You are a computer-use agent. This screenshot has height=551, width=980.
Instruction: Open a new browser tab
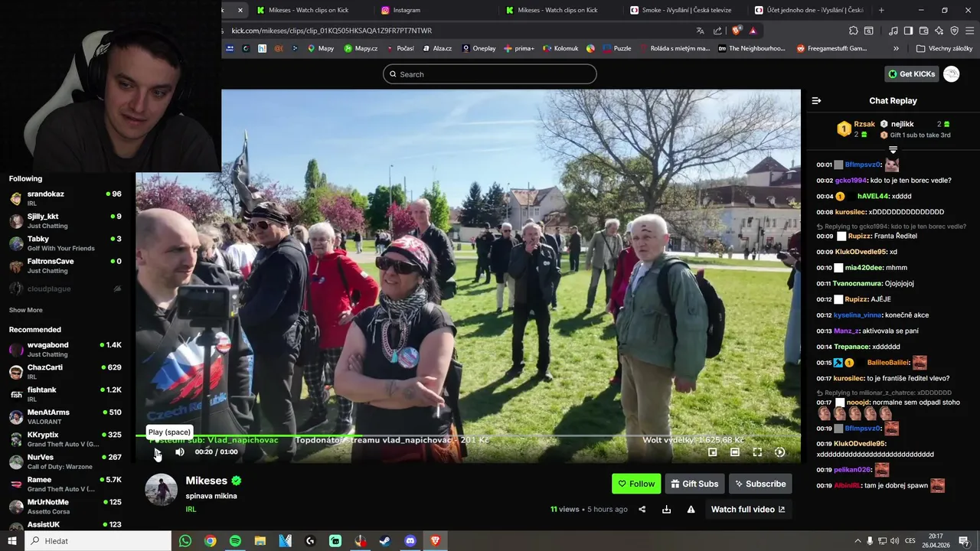pyautogui.click(x=881, y=10)
